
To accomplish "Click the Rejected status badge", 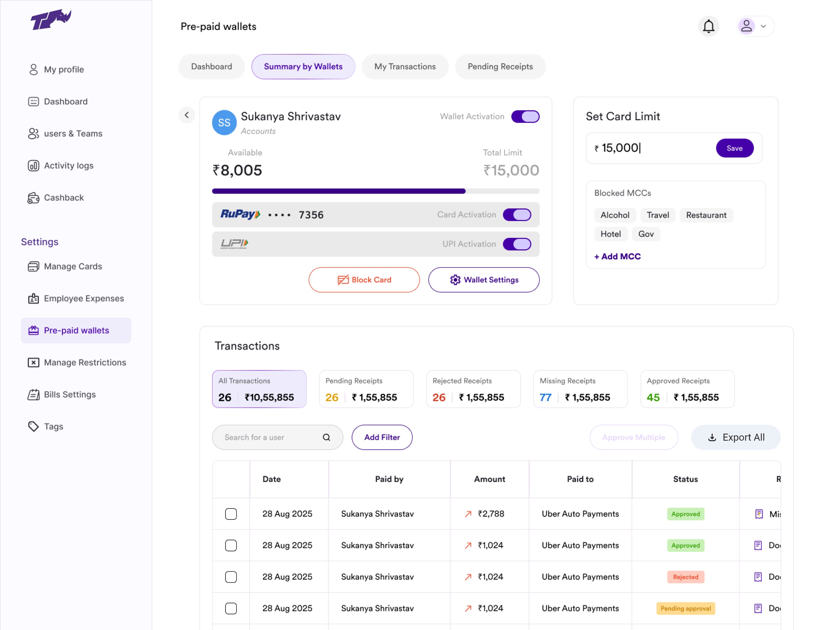I will coord(686,577).
